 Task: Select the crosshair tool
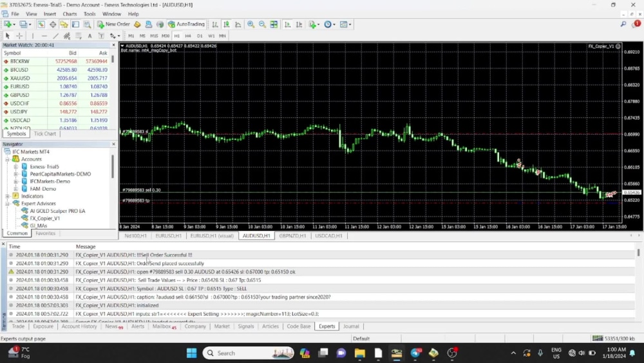click(x=19, y=35)
